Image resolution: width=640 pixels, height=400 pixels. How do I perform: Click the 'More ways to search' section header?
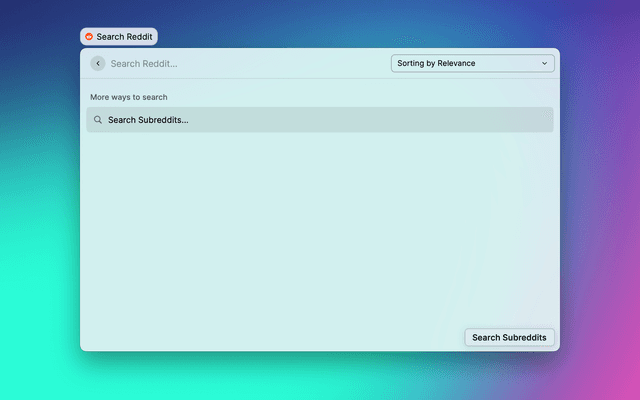(x=129, y=97)
